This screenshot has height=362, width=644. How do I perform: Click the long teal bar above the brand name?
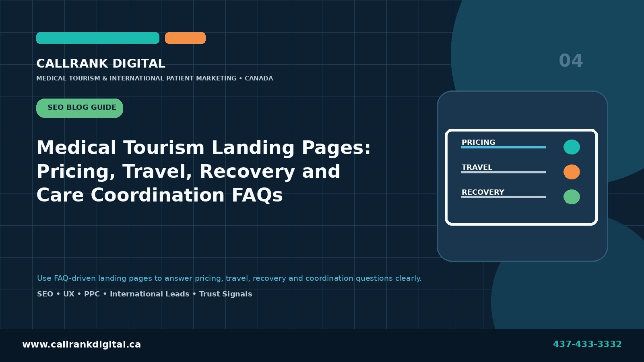click(98, 38)
